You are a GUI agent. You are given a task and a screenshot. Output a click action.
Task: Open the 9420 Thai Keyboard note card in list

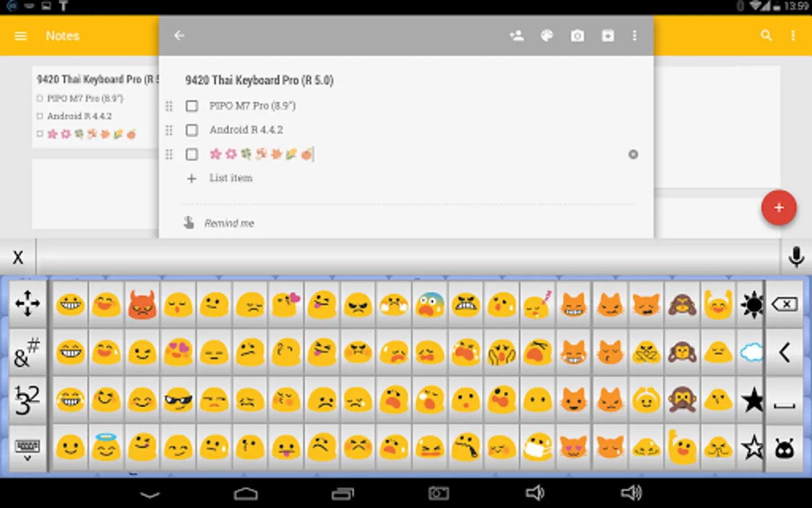(96, 107)
